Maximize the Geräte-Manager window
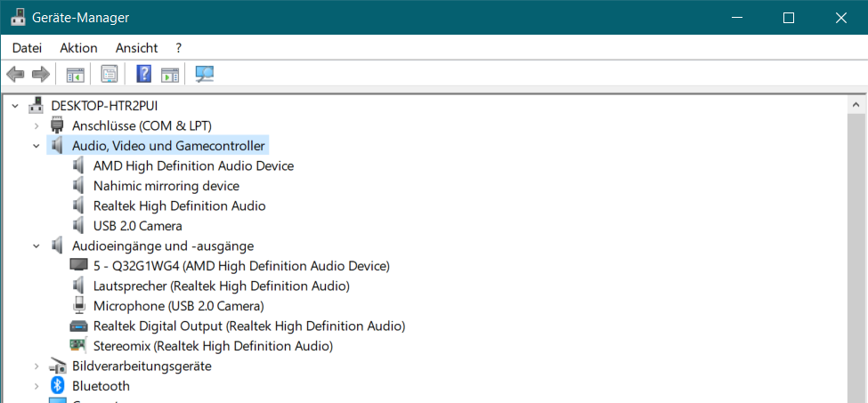The width and height of the screenshot is (868, 403). pyautogui.click(x=789, y=18)
